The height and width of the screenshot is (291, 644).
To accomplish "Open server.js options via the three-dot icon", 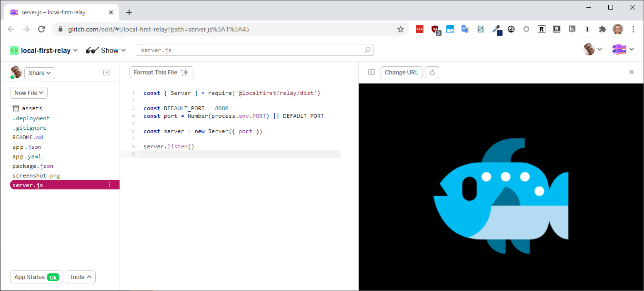I will point(110,185).
